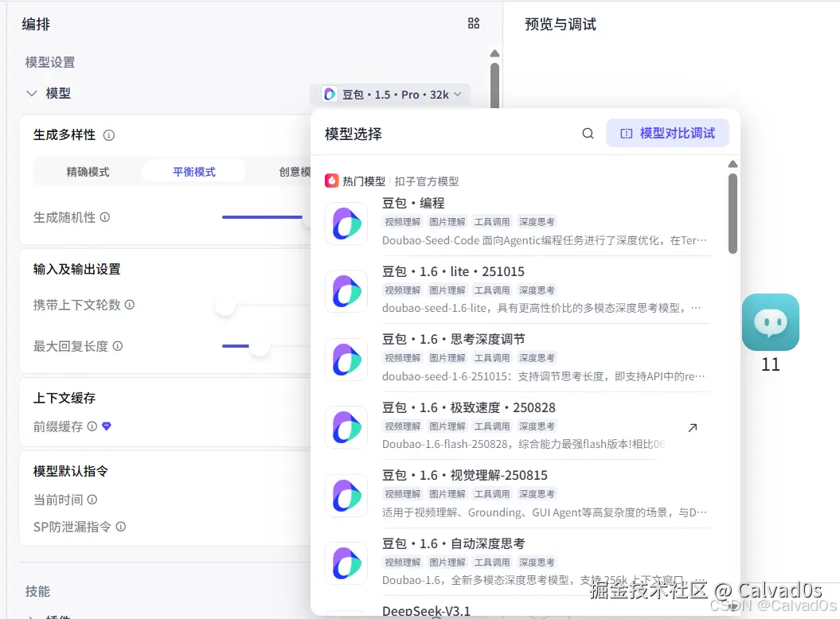The height and width of the screenshot is (619, 840).
Task: Click the info icon beside 最大回复长度
Action: [x=117, y=346]
